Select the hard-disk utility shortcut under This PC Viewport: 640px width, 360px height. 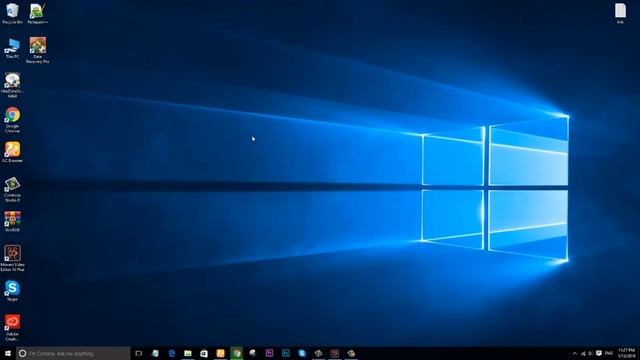pos(12,85)
